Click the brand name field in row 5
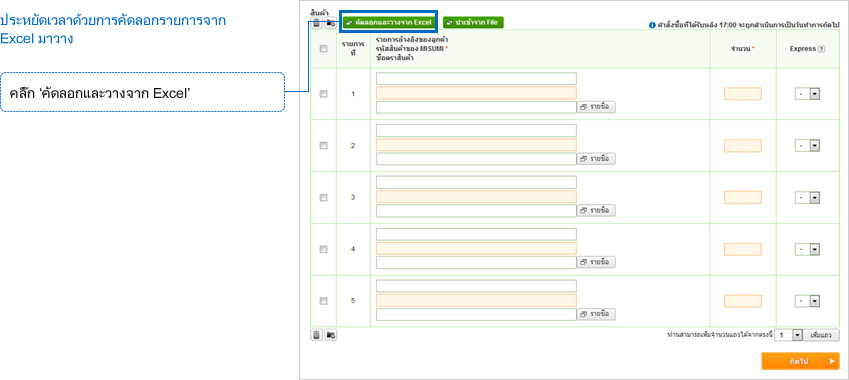This screenshot has width=849, height=380. point(476,315)
